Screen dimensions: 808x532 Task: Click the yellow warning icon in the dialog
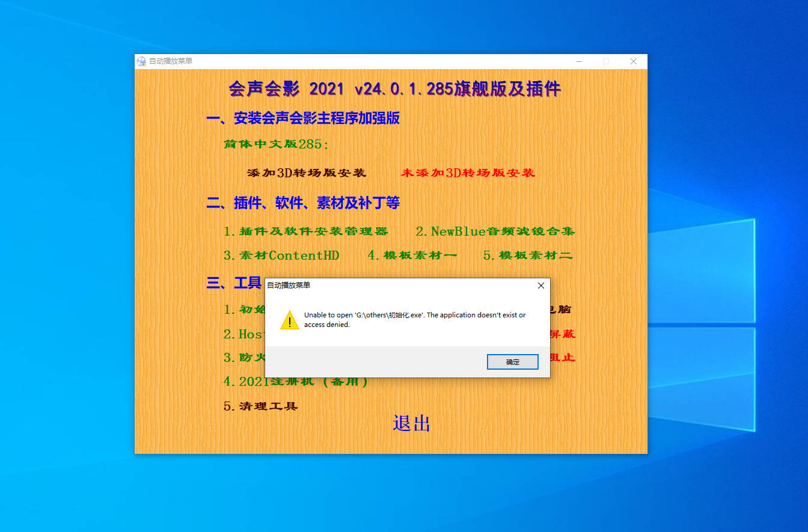[290, 320]
